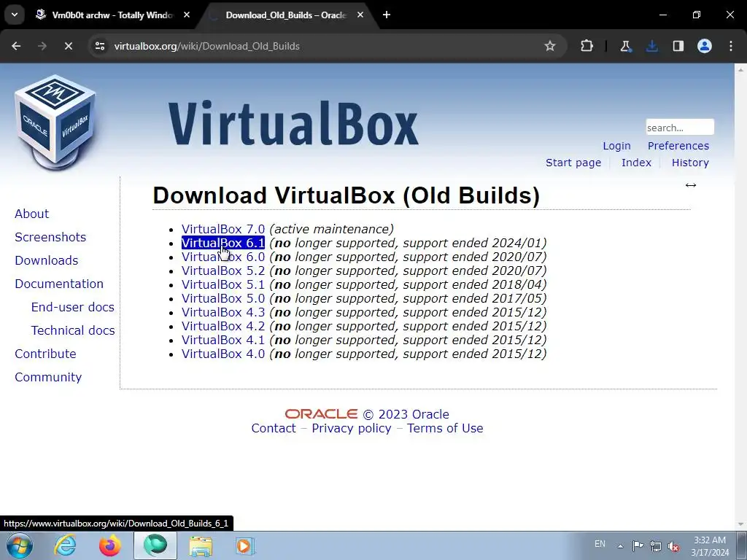Open the Contact footer link
This screenshot has height=560, width=747.
click(274, 428)
